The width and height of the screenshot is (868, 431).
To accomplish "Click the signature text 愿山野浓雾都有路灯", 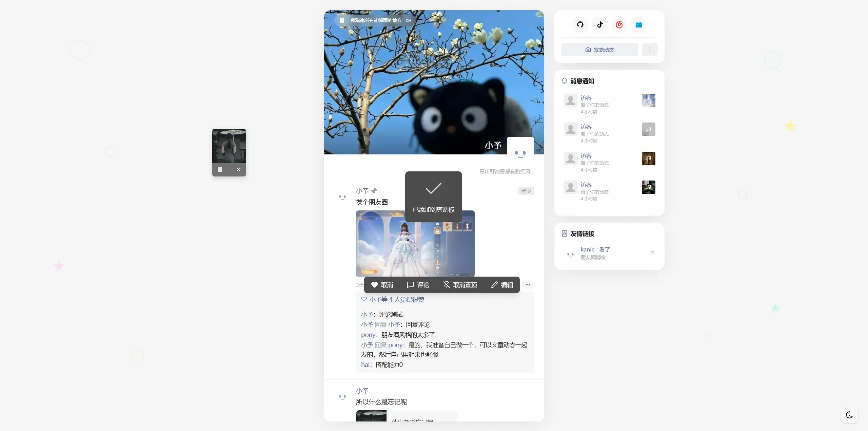I will tap(507, 172).
